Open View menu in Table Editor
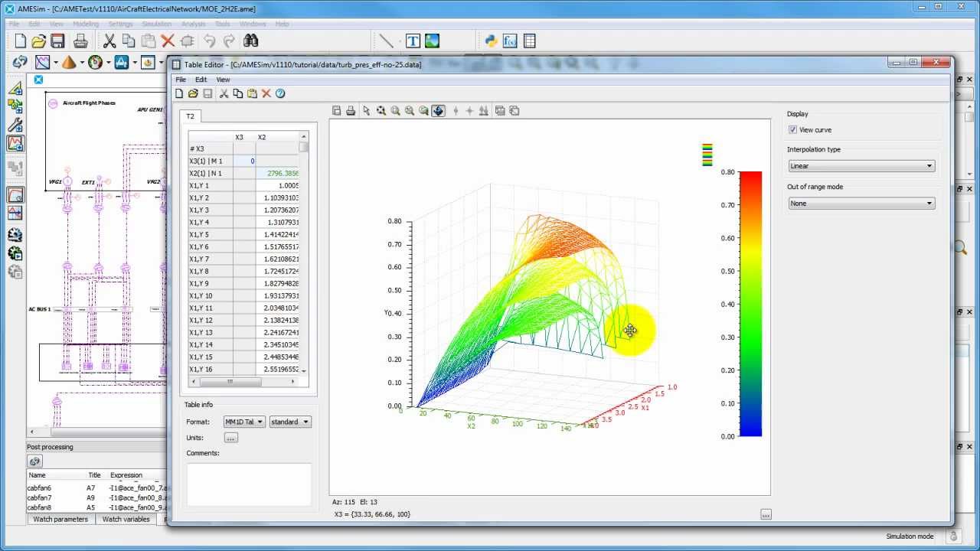The image size is (980, 551). 223,80
